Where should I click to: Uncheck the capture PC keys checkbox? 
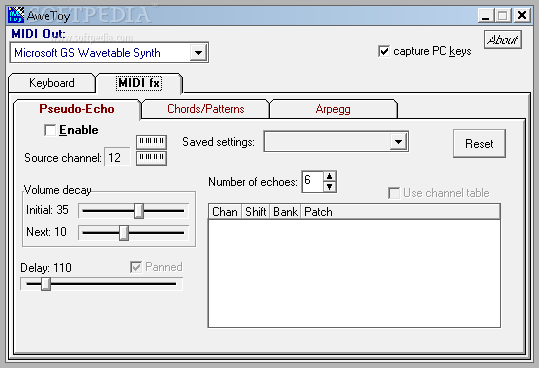click(x=384, y=52)
